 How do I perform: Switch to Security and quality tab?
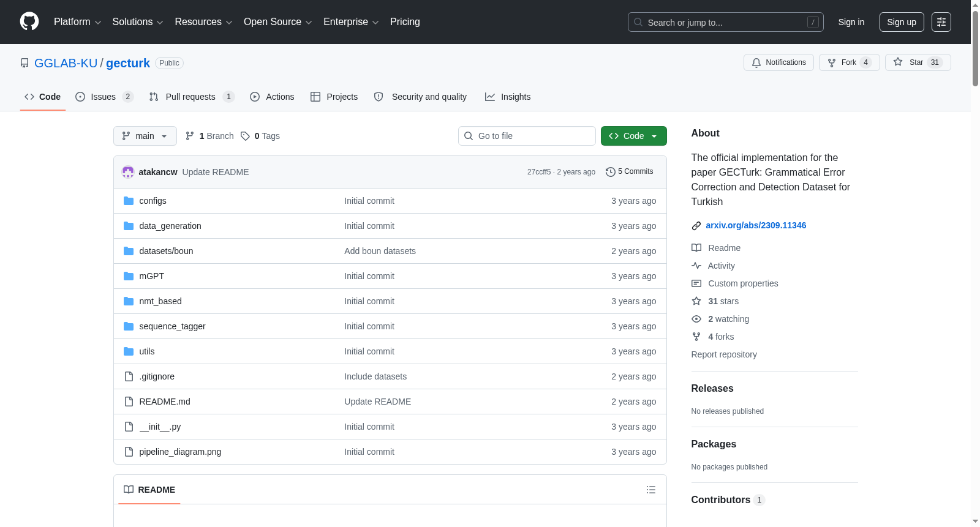(x=420, y=97)
